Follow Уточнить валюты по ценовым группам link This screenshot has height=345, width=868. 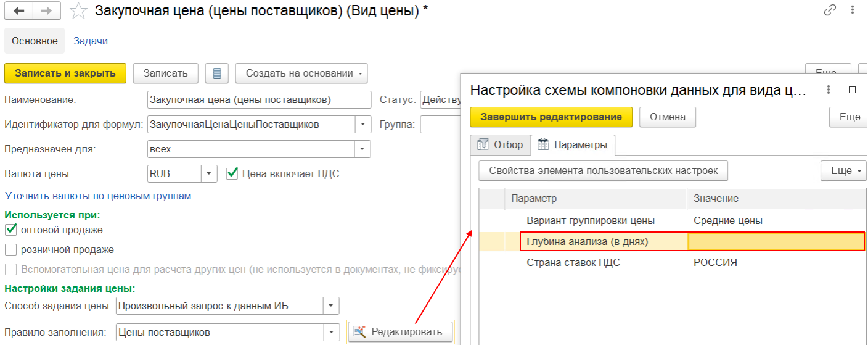[98, 196]
